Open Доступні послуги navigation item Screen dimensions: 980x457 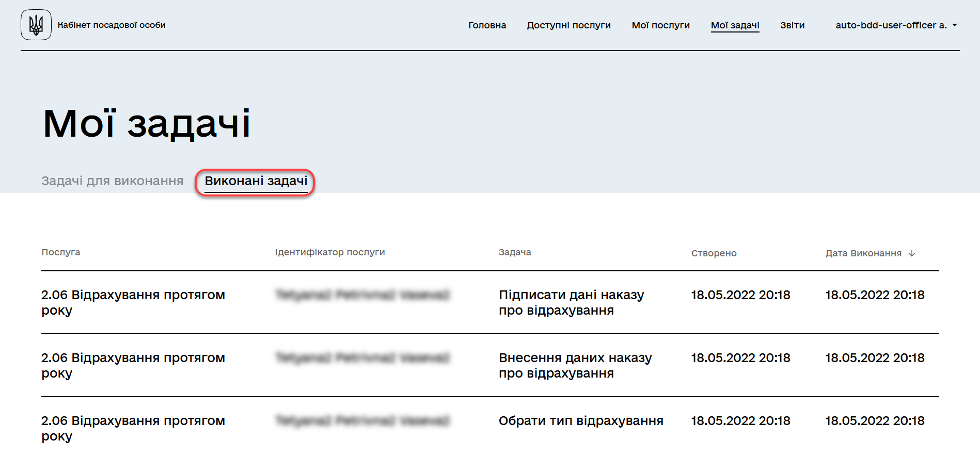(x=568, y=25)
